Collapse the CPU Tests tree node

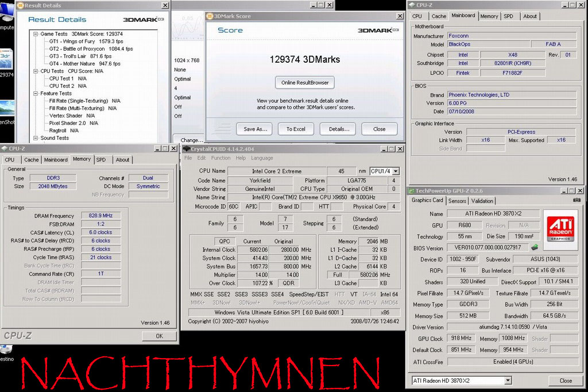point(36,71)
